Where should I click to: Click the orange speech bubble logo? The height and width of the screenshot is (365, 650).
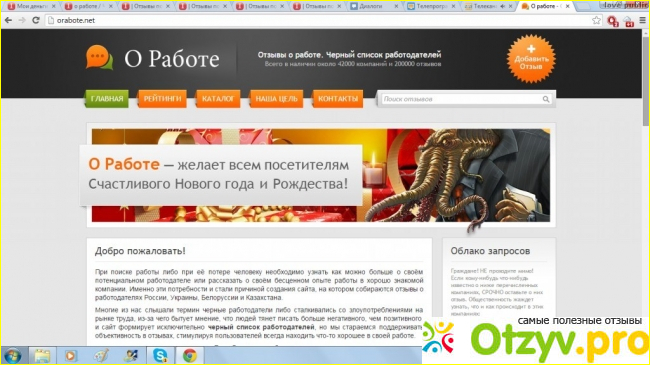click(x=99, y=57)
